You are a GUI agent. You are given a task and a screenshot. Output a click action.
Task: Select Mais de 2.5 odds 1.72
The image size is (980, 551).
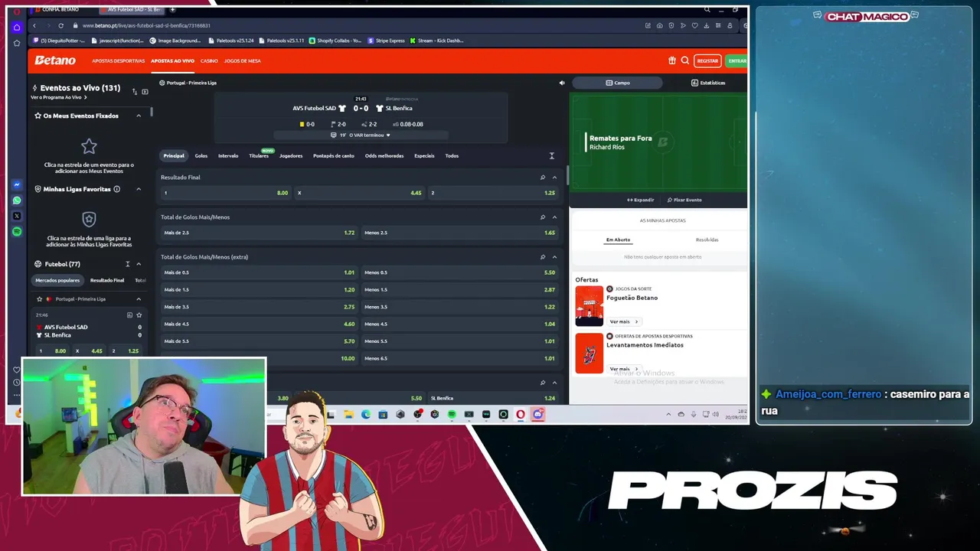pos(260,233)
